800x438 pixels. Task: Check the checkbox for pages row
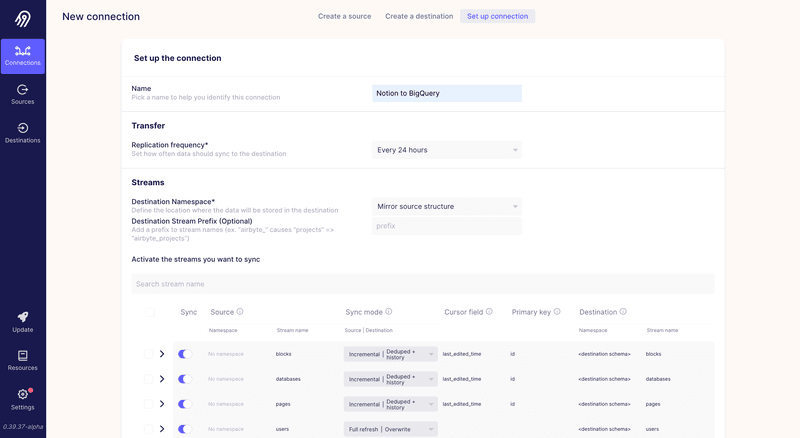(148, 404)
